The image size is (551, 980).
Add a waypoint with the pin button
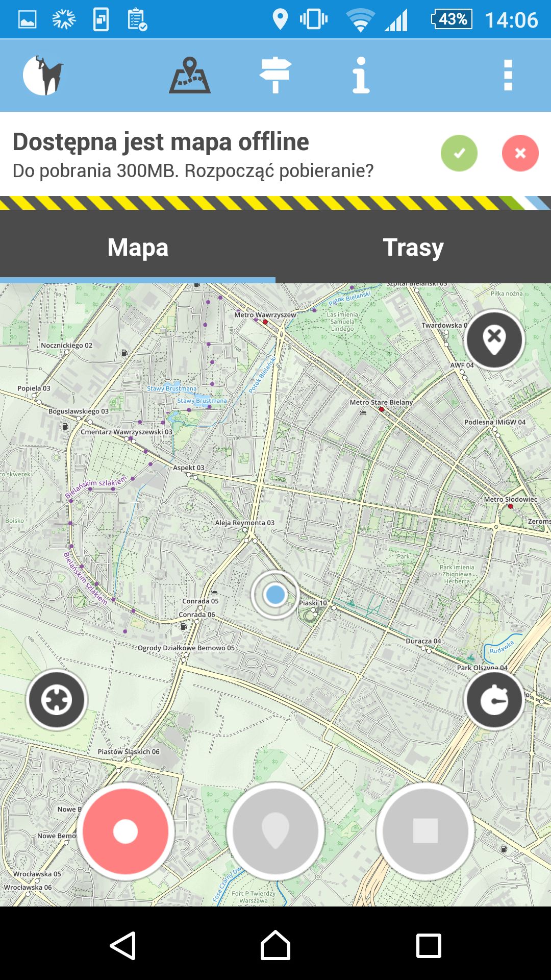coord(275,831)
